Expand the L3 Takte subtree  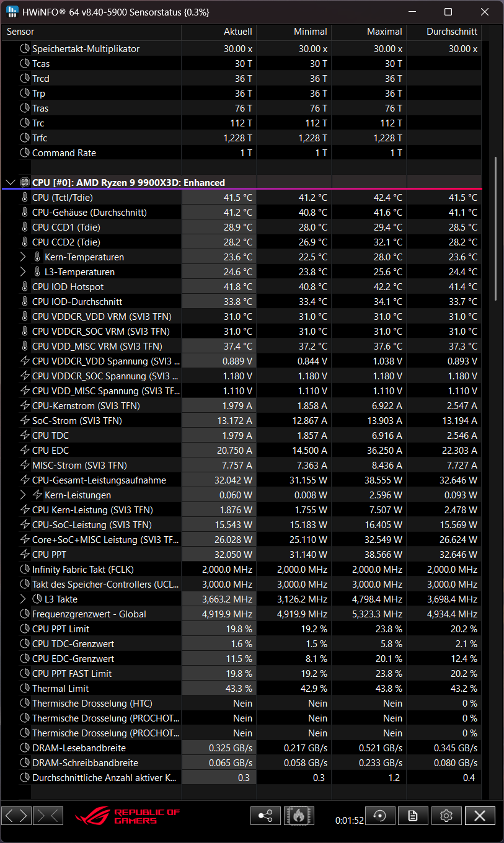24,599
